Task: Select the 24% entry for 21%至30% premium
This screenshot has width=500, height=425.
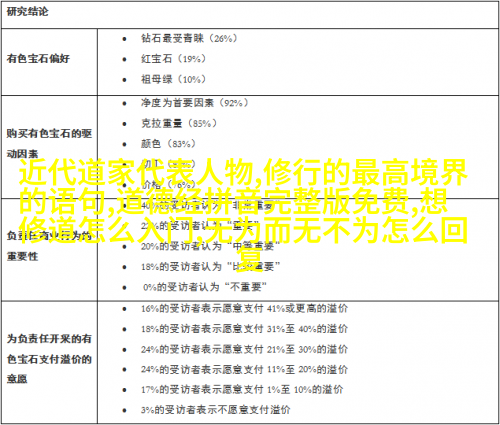Action: pos(244,349)
